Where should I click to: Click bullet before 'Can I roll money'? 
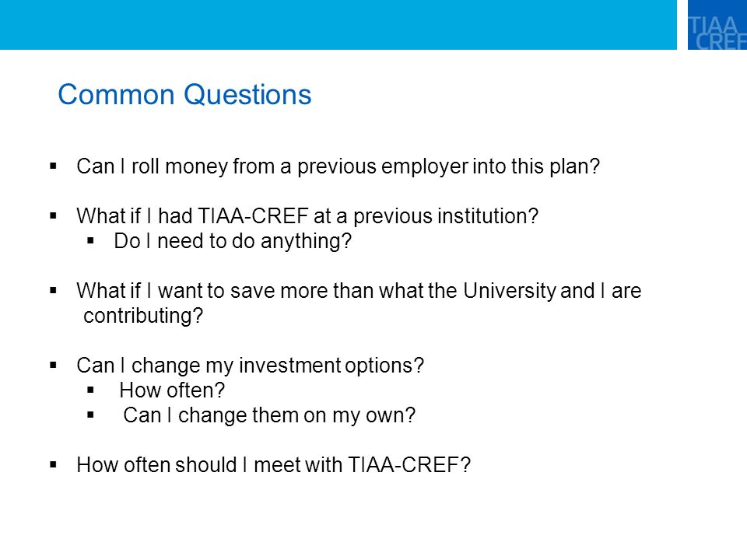[x=53, y=166]
